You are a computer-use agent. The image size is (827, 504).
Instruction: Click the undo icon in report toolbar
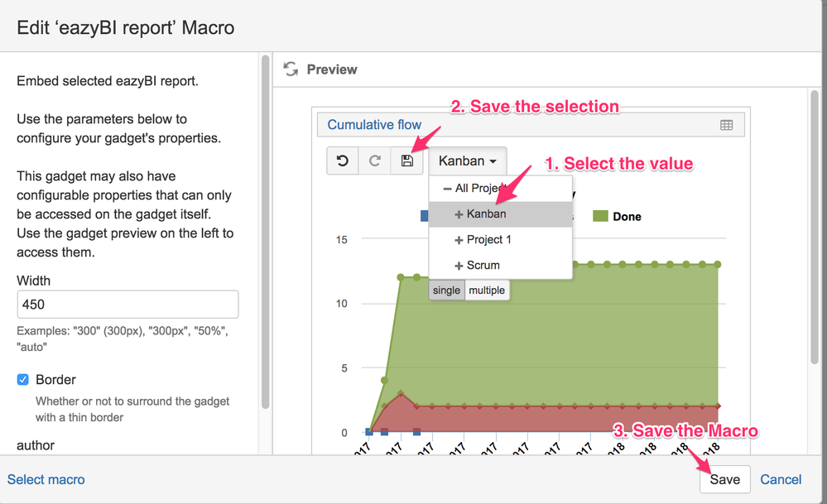click(342, 161)
